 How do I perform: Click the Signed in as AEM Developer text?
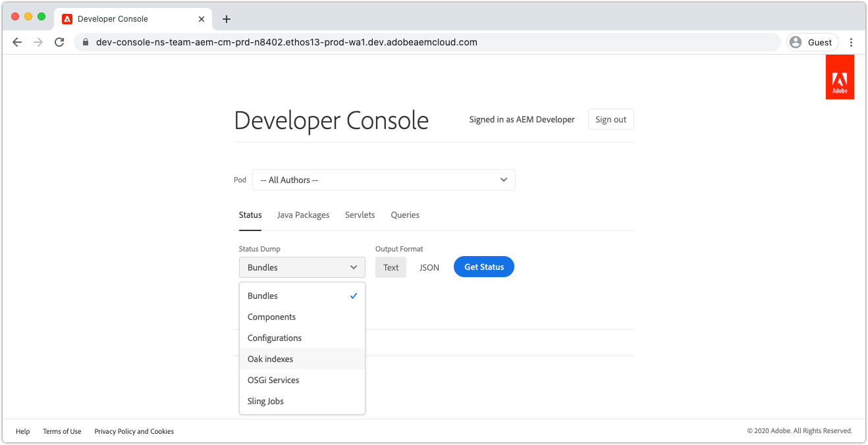point(522,120)
